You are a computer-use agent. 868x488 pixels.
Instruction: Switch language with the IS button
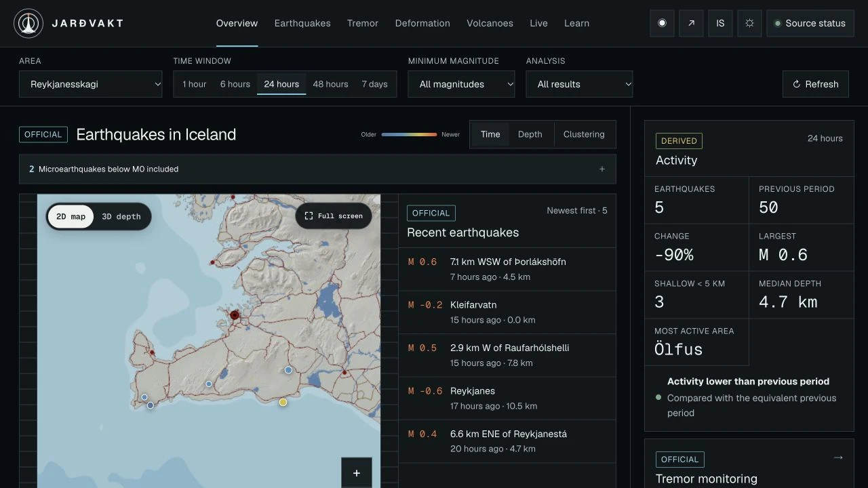(x=720, y=23)
